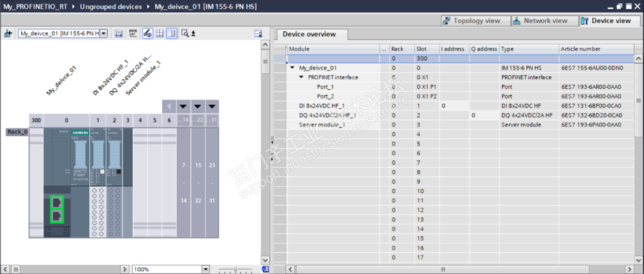644x274 pixels.
Task: Click the I address column header
Action: (x=454, y=49)
